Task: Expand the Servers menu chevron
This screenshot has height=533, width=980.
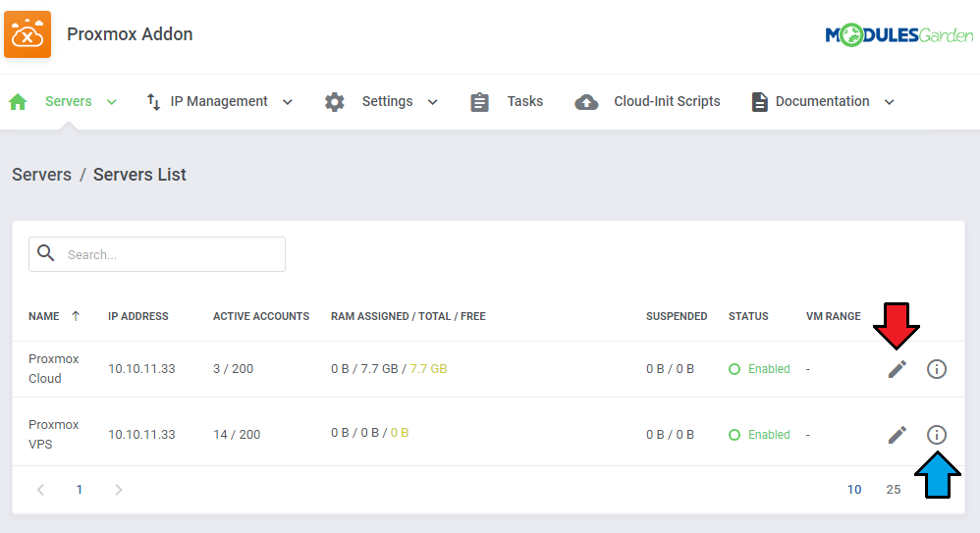Action: pyautogui.click(x=111, y=102)
